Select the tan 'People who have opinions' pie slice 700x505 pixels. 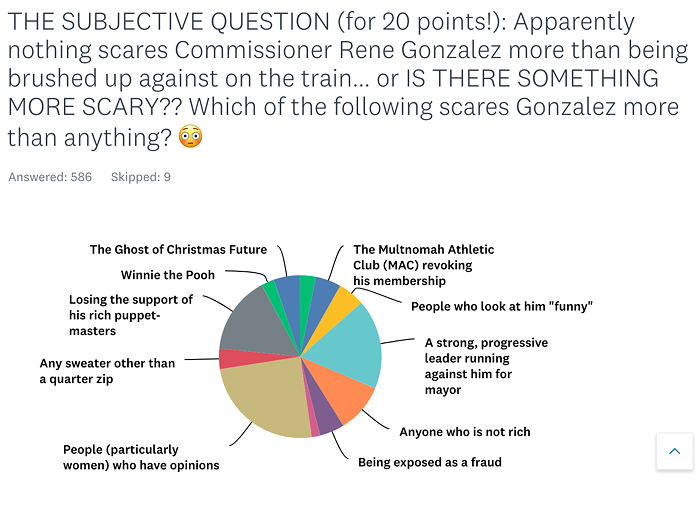(263, 400)
